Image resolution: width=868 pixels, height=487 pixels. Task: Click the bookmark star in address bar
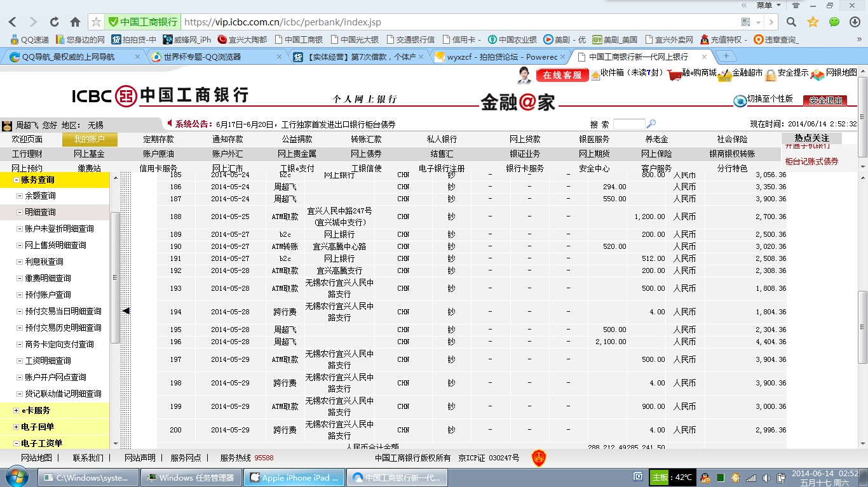[96, 22]
